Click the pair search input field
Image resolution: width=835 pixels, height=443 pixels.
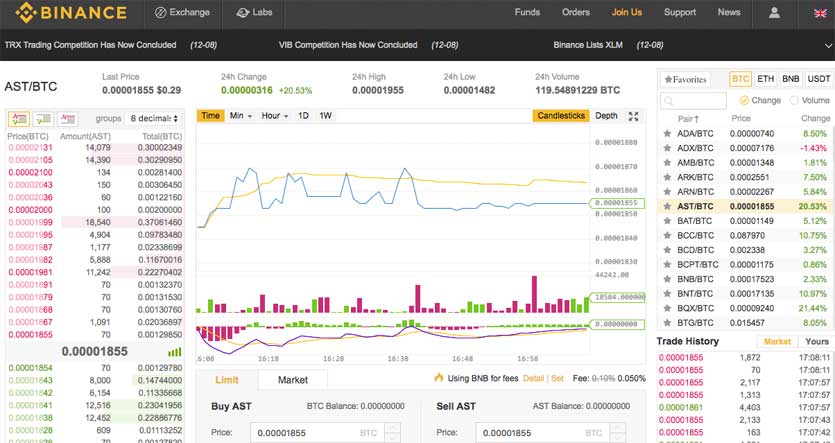(694, 101)
